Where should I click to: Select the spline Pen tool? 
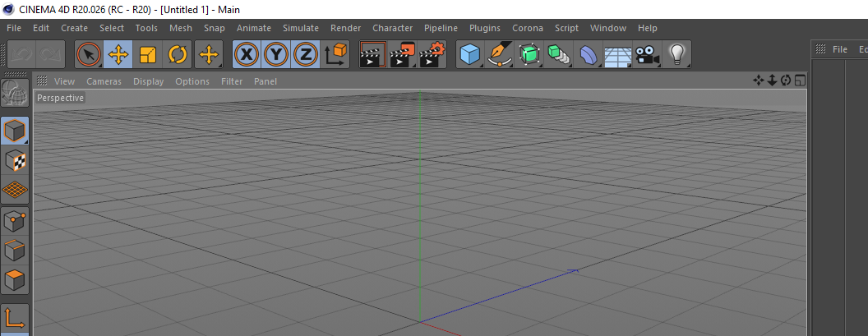click(x=500, y=54)
